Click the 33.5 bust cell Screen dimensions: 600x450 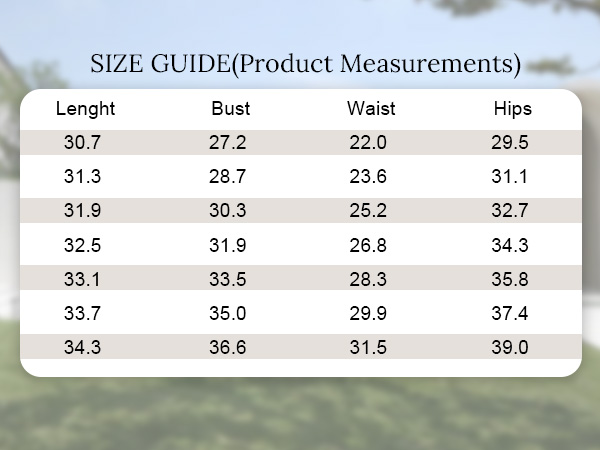point(227,279)
